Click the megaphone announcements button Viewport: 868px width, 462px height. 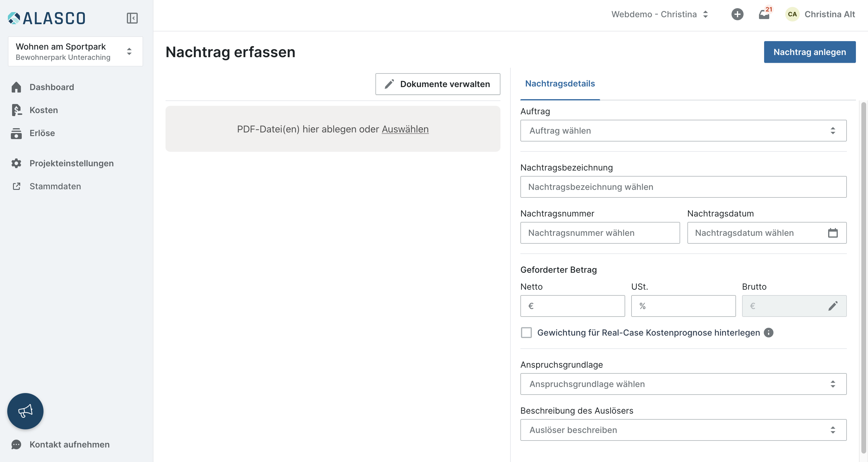[25, 411]
